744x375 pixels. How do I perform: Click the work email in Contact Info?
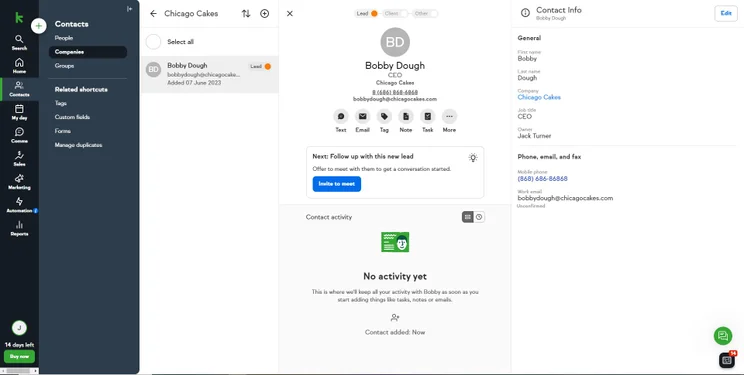[x=565, y=198]
